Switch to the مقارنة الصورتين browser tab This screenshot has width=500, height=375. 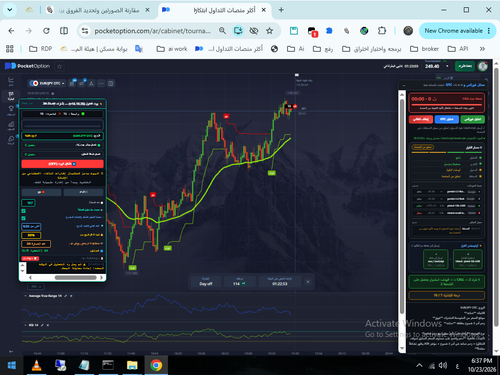[x=98, y=10]
